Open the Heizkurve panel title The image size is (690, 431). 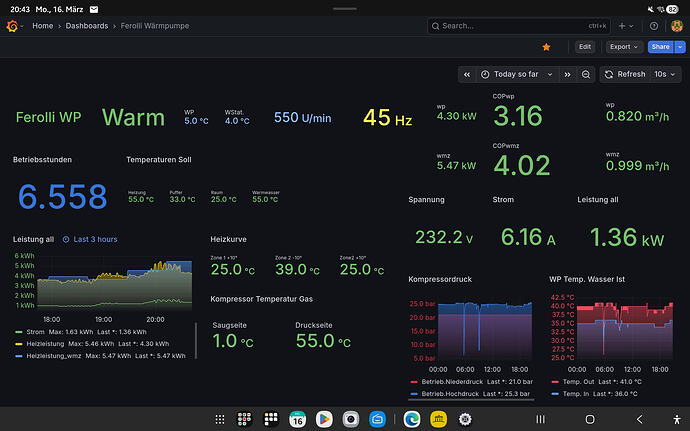pyautogui.click(x=228, y=239)
